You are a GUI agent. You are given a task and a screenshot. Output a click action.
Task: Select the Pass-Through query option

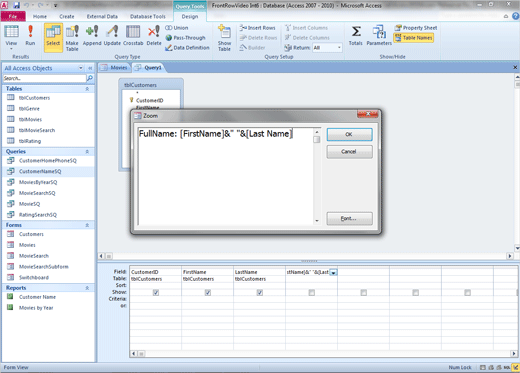tap(185, 38)
